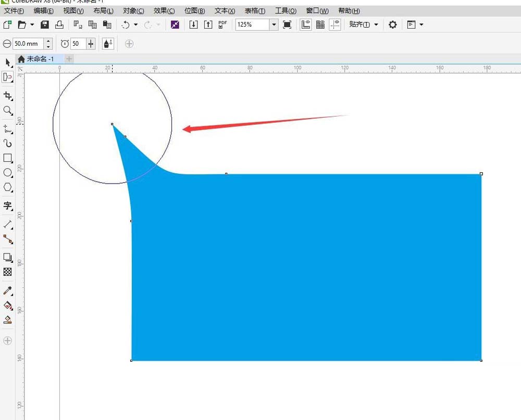This screenshot has height=420, width=521.
Task: Open the 编辑(E) menu
Action: (x=44, y=11)
